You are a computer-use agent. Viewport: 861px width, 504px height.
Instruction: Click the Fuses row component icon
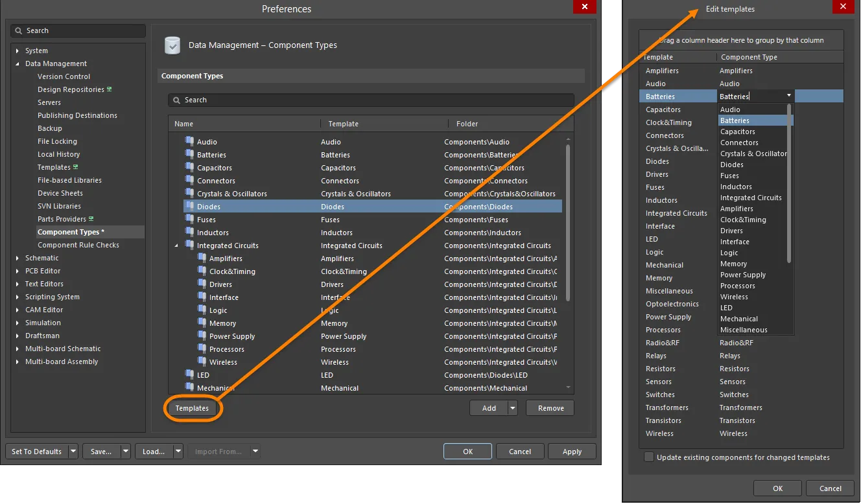point(189,219)
